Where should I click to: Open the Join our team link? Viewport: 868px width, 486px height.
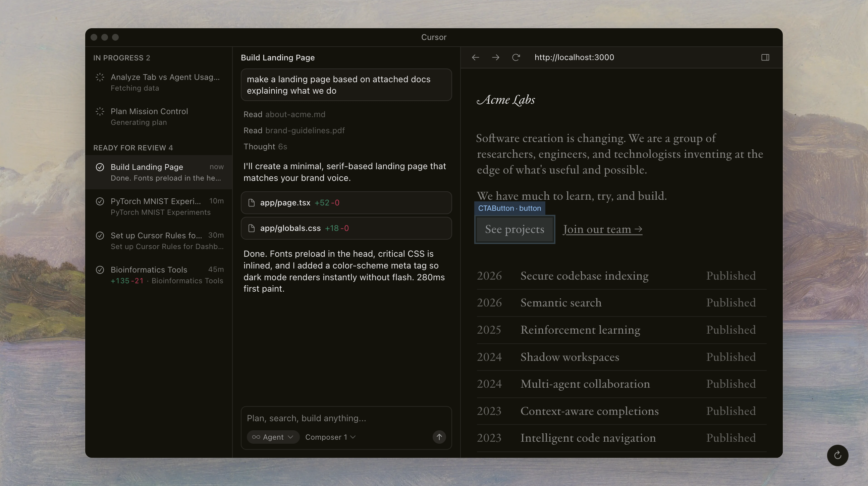602,229
